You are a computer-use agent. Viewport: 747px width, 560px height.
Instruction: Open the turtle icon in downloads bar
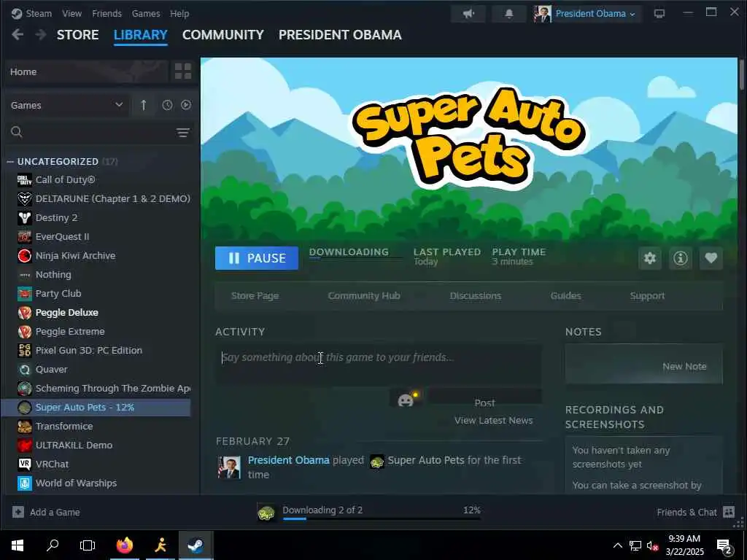(x=266, y=513)
